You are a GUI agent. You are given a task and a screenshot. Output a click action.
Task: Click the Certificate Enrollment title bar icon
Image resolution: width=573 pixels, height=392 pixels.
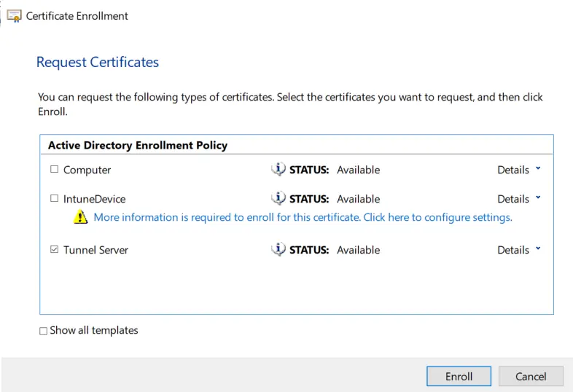click(14, 15)
